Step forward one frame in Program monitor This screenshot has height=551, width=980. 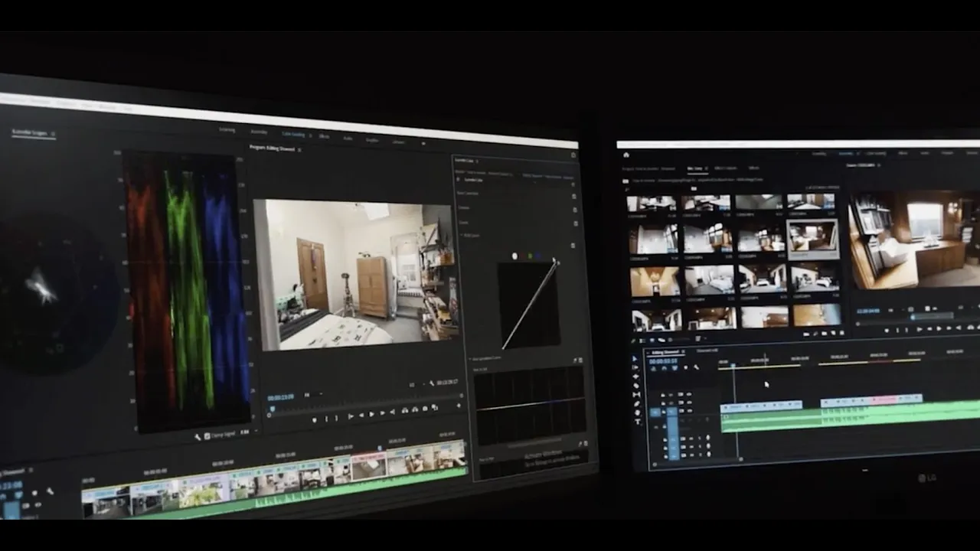(x=382, y=413)
